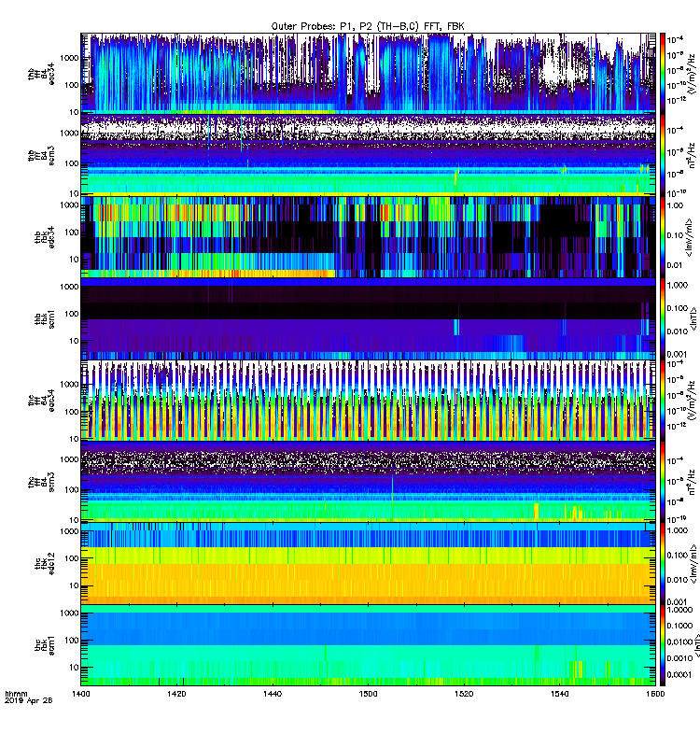Image resolution: width=700 pixels, height=747 pixels.
Task: Click the thc fbk scm1 filter bank panel
Action: point(368,645)
